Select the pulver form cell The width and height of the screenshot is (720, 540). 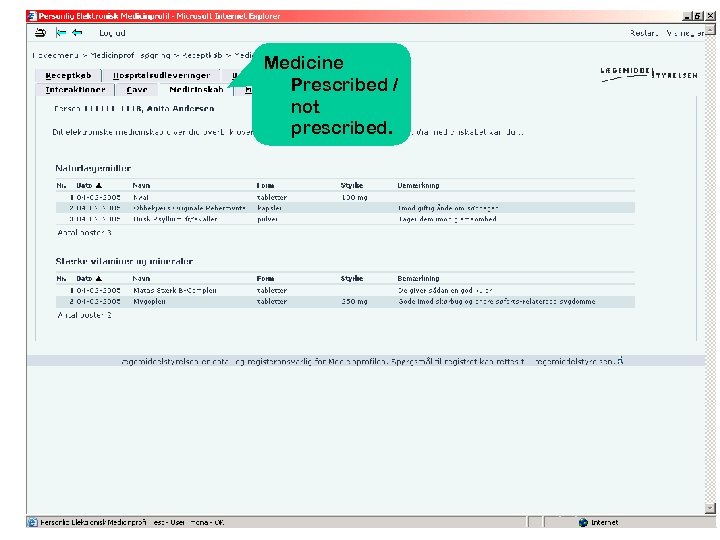[x=267, y=219]
